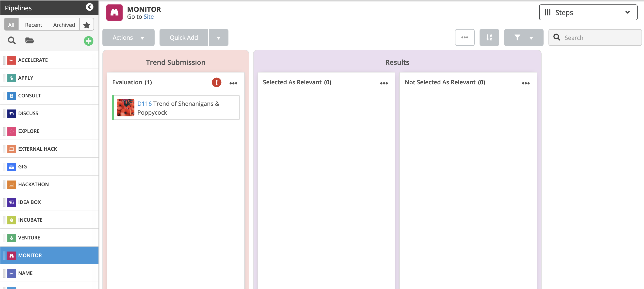
Task: Click the NAME pipeline icon
Action: click(x=12, y=274)
